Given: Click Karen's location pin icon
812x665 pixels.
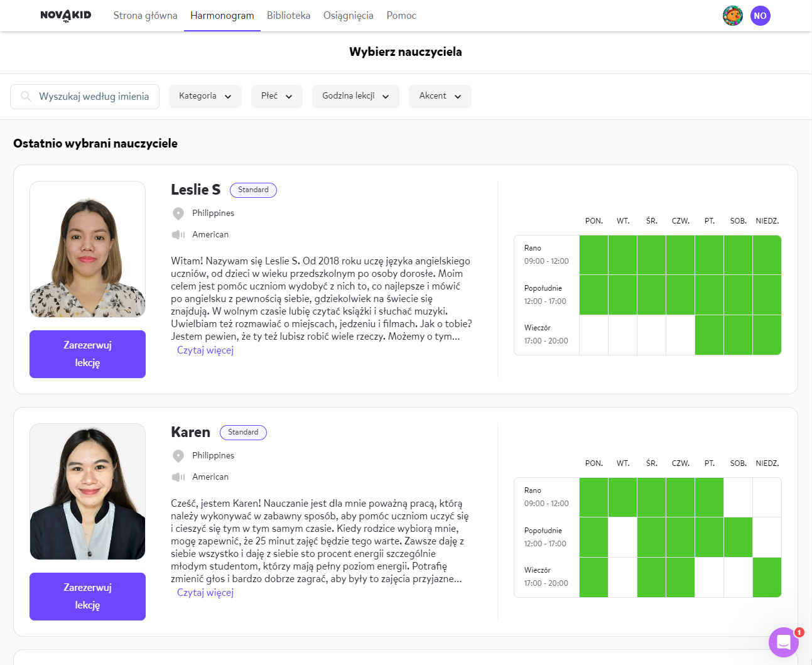Looking at the screenshot, I should 178,456.
